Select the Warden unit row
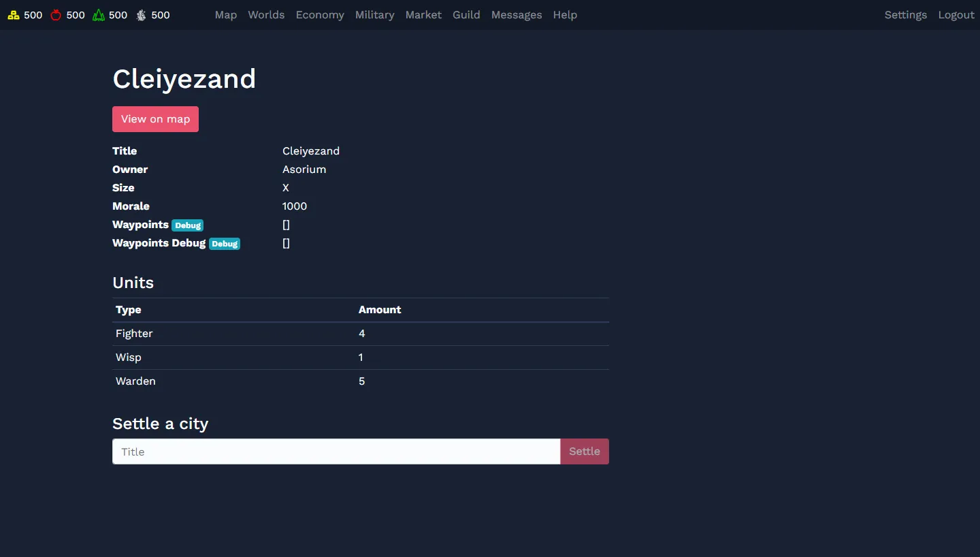Image resolution: width=980 pixels, height=557 pixels. [361, 381]
